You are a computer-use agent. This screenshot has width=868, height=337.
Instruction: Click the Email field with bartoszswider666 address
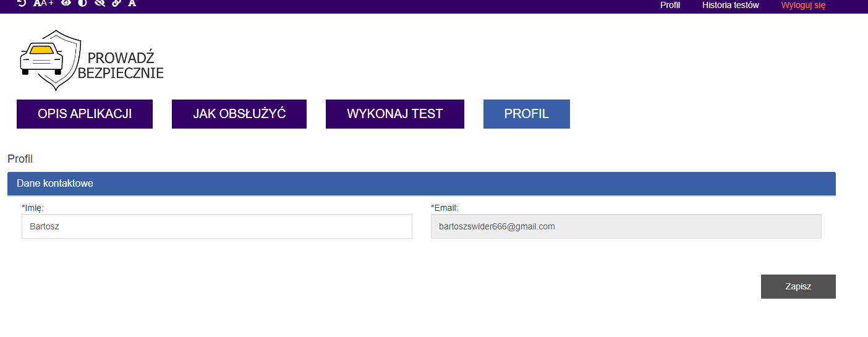click(x=626, y=226)
